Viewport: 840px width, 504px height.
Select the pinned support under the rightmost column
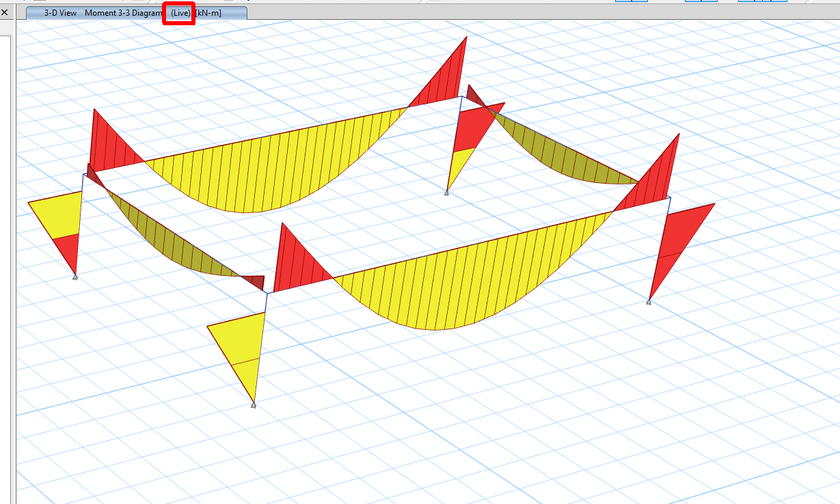649,301
